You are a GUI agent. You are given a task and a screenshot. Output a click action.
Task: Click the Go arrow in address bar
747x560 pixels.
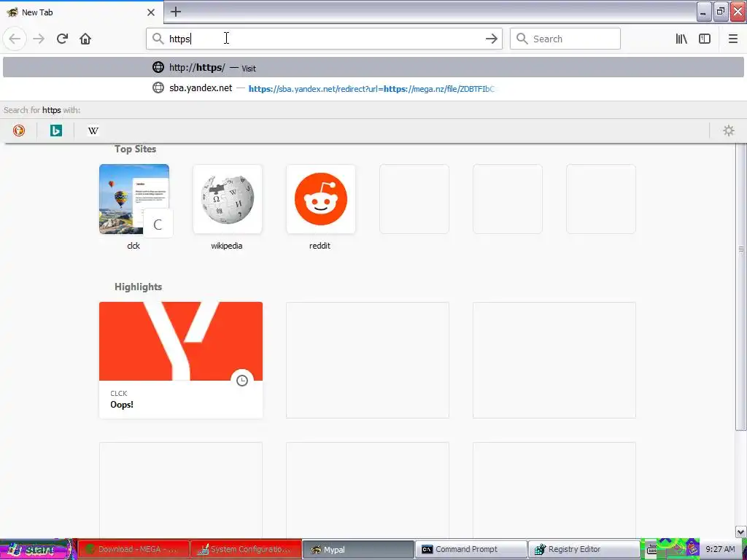[x=491, y=39]
